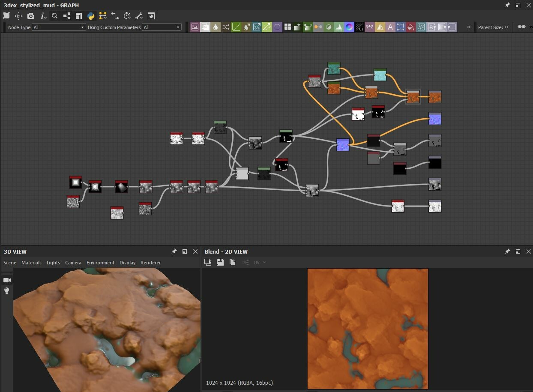The image size is (533, 392).
Task: Select the screenshot camera tool
Action: click(30, 16)
